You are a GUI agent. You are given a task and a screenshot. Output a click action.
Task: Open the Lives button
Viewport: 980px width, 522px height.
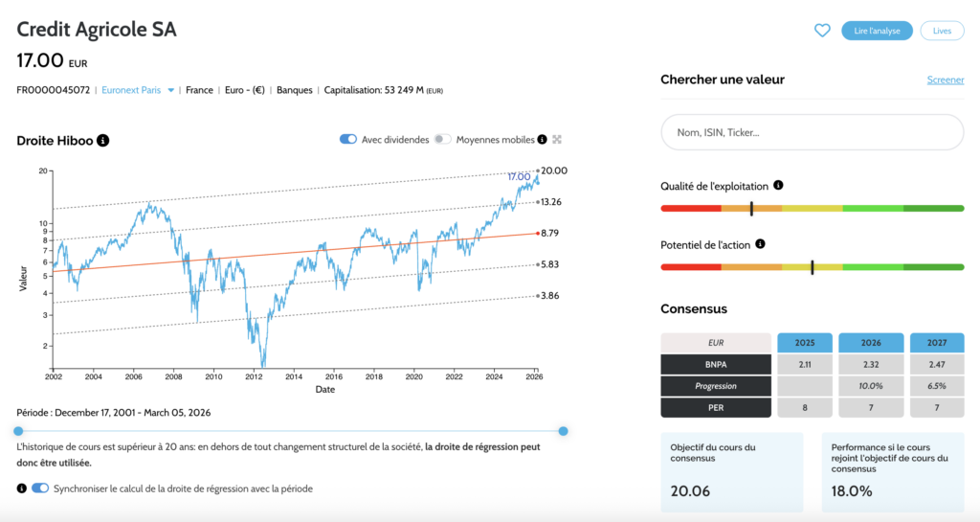942,31
